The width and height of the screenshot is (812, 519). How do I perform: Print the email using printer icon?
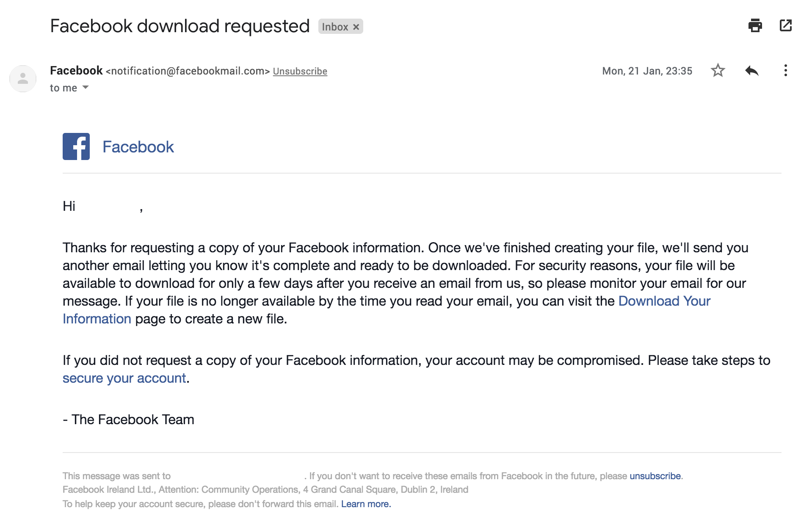(x=755, y=26)
